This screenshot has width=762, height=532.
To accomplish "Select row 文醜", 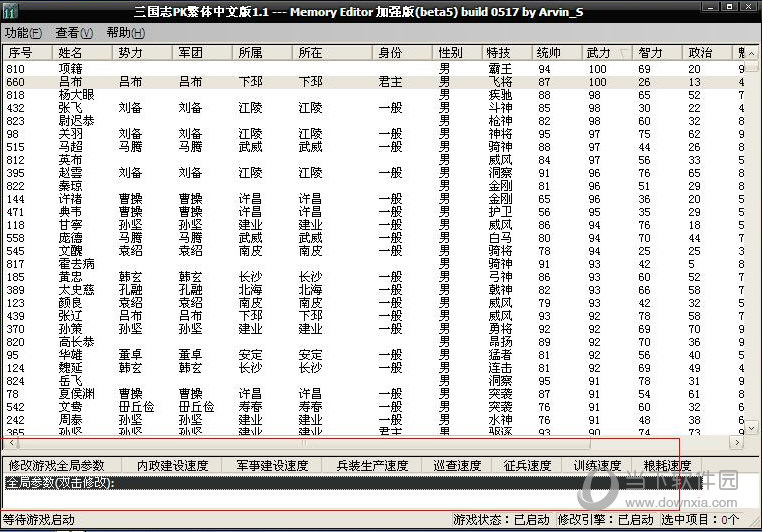I will (x=374, y=251).
